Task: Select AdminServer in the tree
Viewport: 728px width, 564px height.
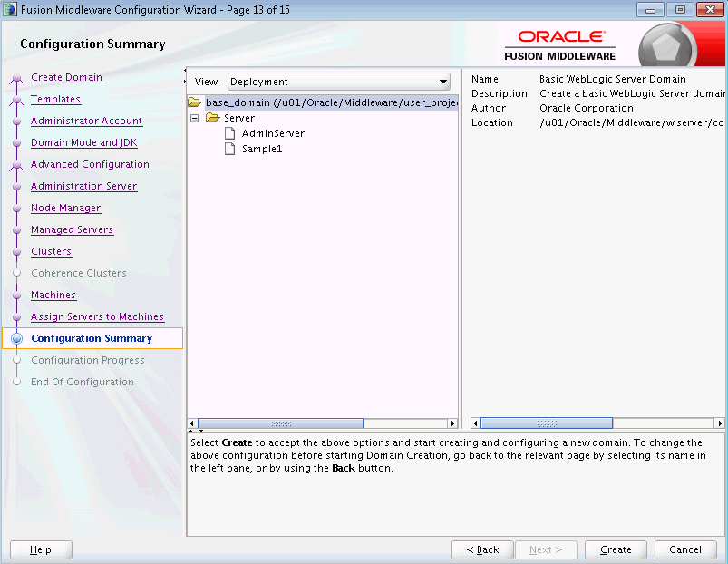Action: point(273,133)
